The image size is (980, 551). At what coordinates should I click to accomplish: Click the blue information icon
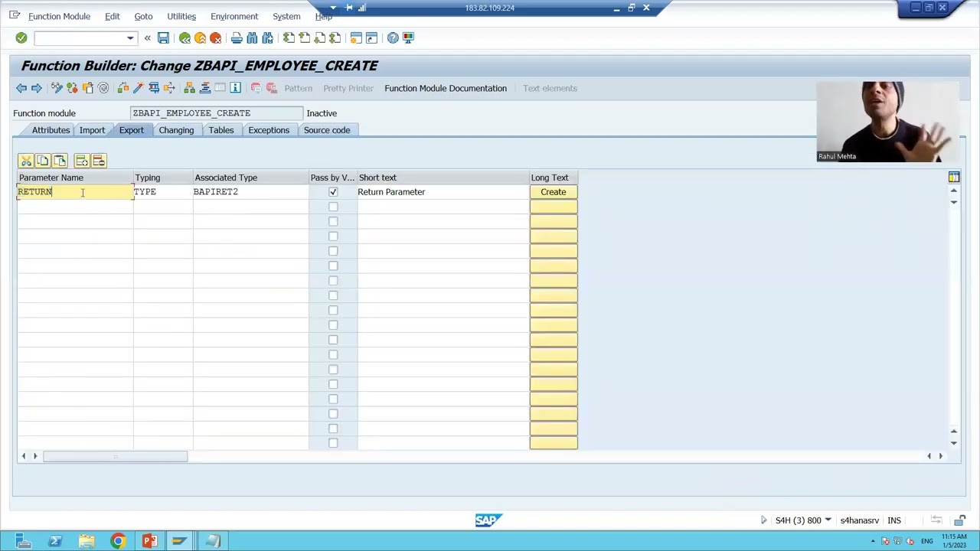click(x=235, y=88)
